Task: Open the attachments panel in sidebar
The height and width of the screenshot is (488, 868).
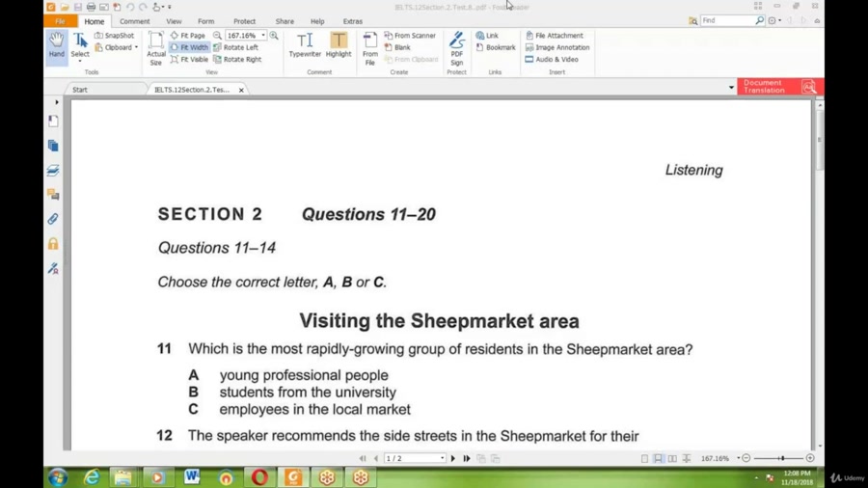Action: click(53, 219)
